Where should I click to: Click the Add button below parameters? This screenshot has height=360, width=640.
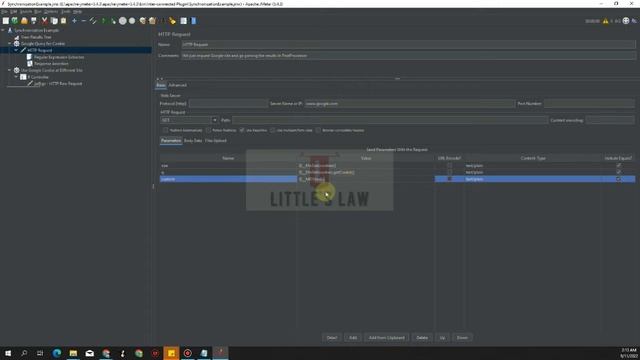tap(353, 338)
